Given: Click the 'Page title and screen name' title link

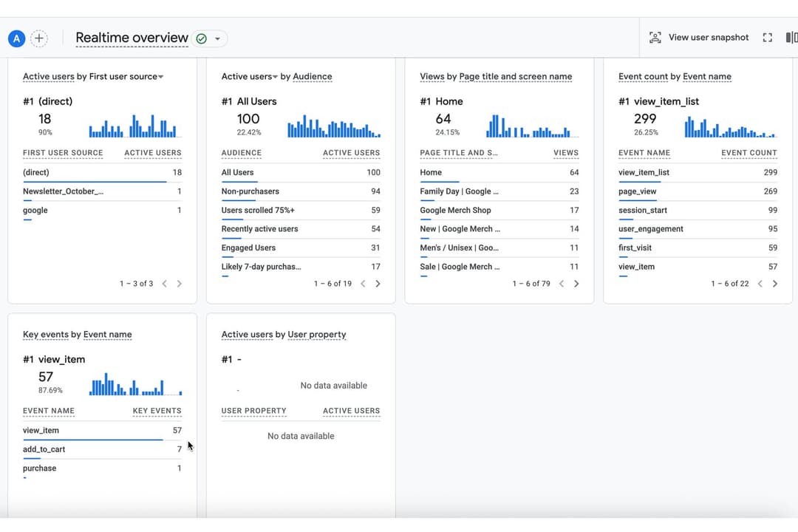Looking at the screenshot, I should coord(516,77).
